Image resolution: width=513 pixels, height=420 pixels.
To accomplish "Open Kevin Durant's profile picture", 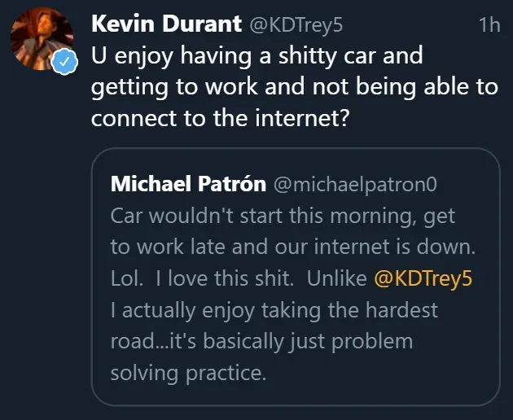I will point(41,41).
